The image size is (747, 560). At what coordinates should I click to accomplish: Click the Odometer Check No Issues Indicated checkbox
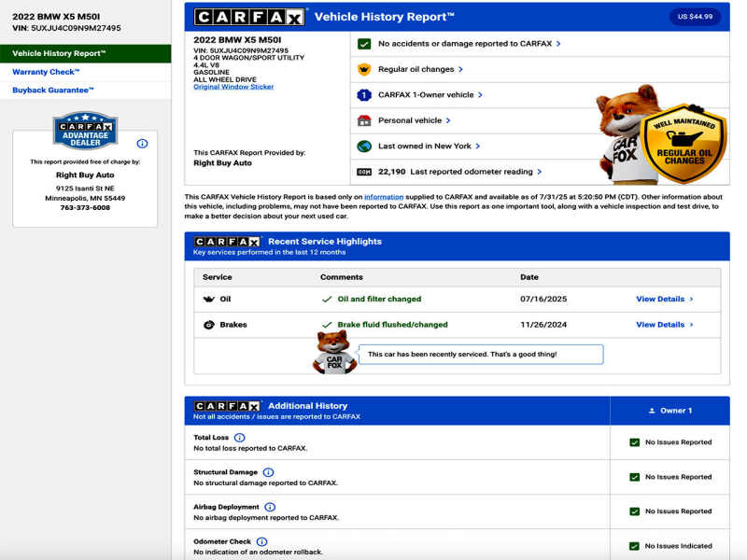634,546
